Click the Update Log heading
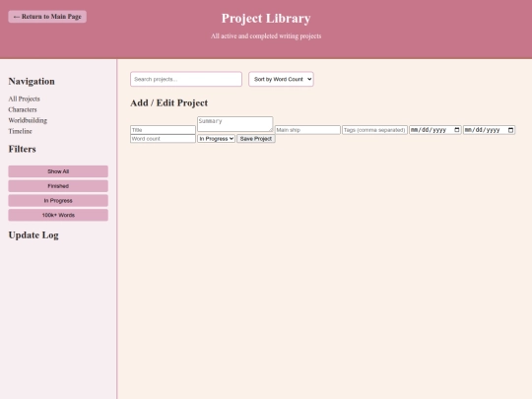 [33, 235]
